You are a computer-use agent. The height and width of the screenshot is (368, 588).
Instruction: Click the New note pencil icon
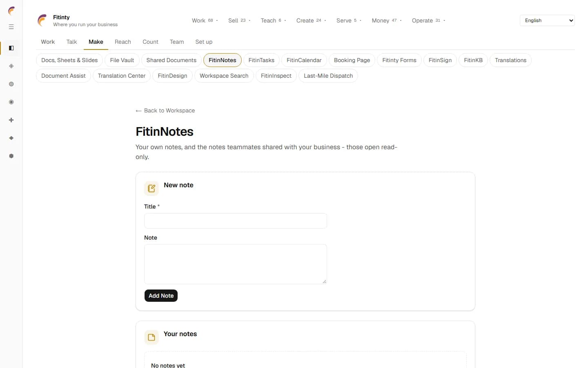(151, 188)
